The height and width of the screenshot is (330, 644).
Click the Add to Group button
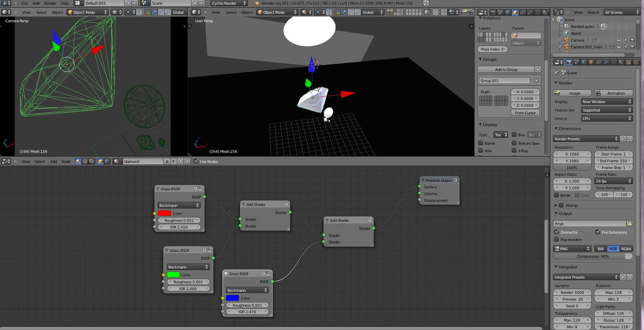tap(506, 69)
